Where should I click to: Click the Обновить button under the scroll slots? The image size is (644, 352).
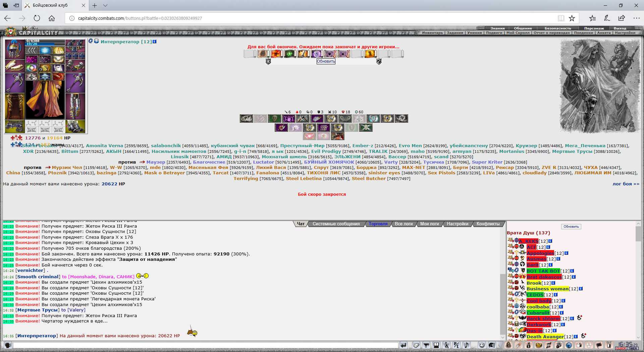tap(326, 61)
